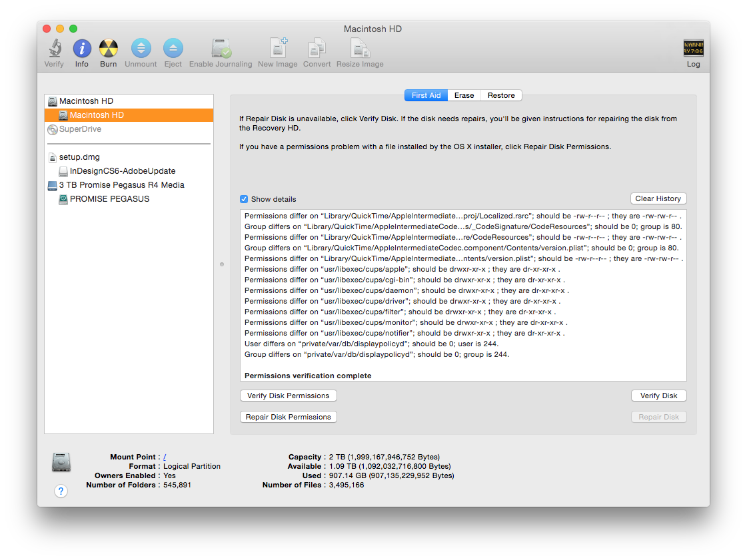Click Enable Journaling toolbar icon
This screenshot has width=747, height=560.
[221, 48]
